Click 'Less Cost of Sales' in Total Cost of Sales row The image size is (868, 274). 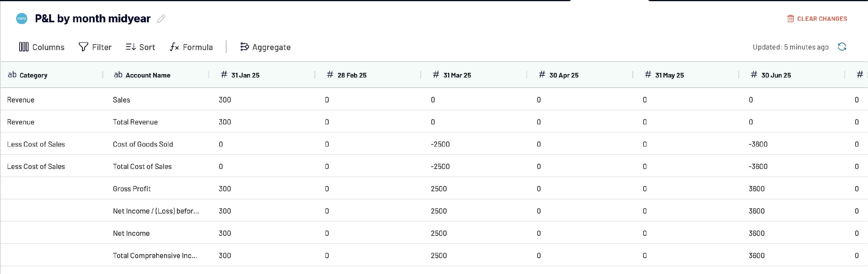pos(36,166)
